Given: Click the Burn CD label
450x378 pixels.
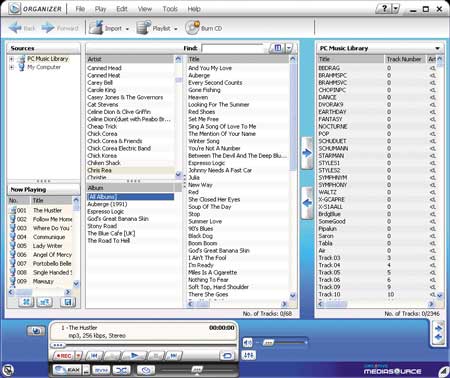Looking at the screenshot, I should point(211,29).
